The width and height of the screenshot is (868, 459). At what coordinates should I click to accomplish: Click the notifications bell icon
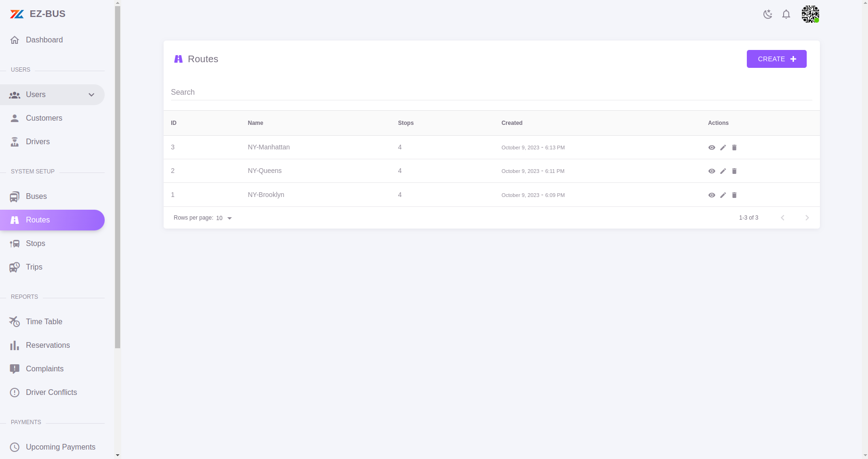786,14
